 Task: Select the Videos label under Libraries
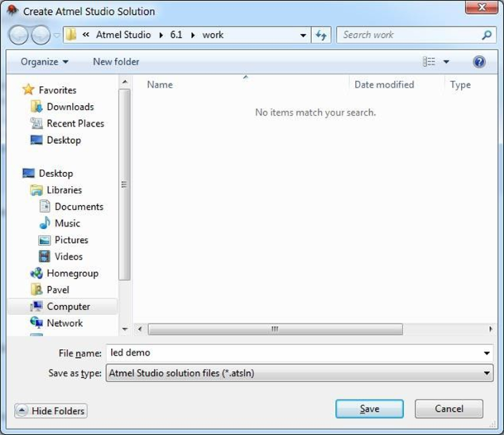click(x=68, y=256)
